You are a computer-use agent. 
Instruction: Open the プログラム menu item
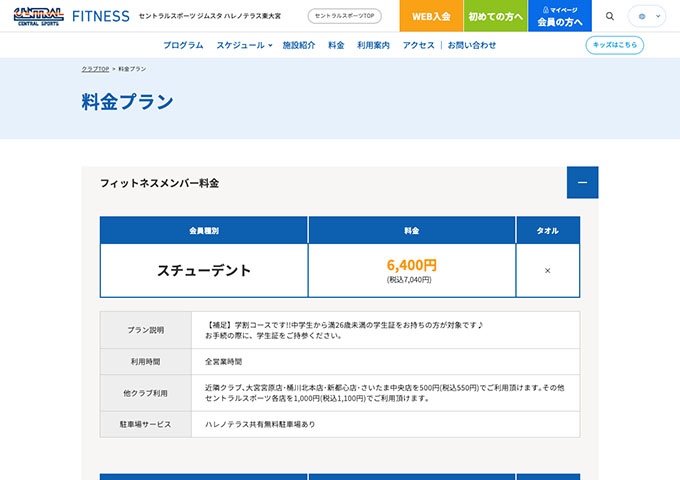(183, 46)
